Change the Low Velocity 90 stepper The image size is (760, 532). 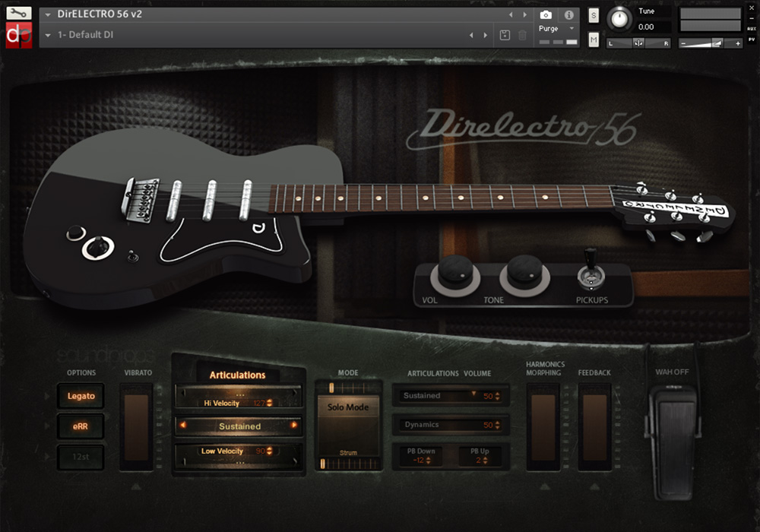coord(270,451)
